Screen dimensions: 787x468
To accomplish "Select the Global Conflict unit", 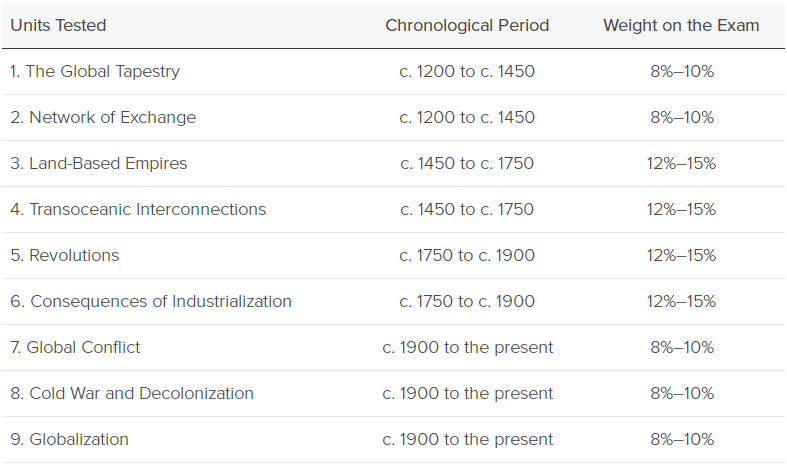I will pos(75,347).
